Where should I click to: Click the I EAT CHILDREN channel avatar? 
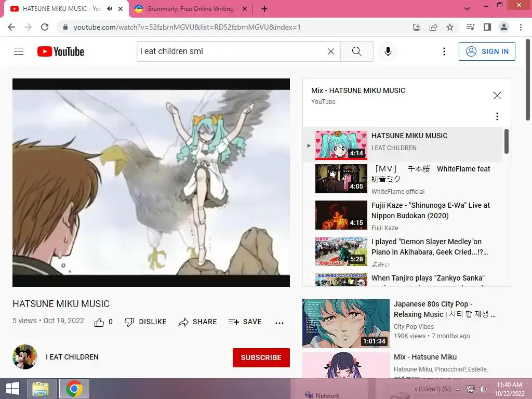click(25, 357)
